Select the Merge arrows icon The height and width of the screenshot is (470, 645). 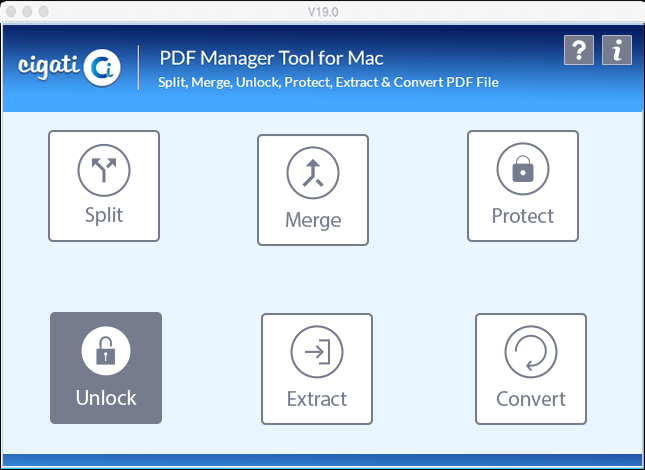pos(313,173)
